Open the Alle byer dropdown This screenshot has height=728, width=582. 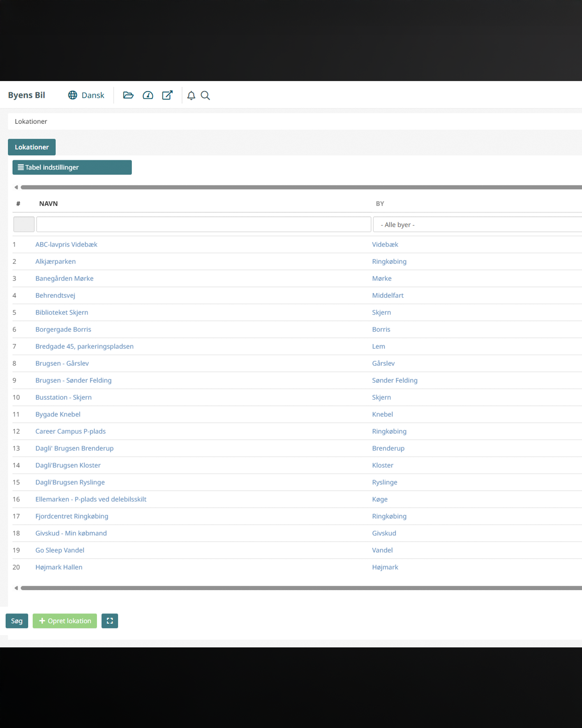click(x=477, y=225)
